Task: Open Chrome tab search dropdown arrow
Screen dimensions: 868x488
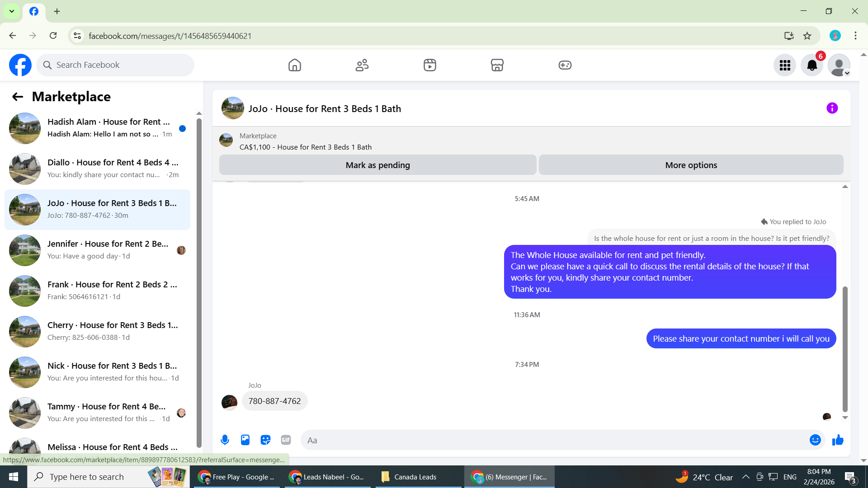Action: 12,11
